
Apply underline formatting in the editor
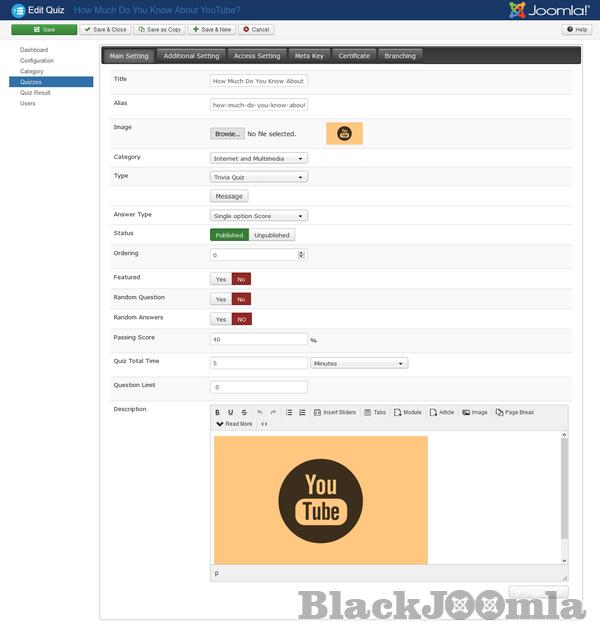point(231,412)
